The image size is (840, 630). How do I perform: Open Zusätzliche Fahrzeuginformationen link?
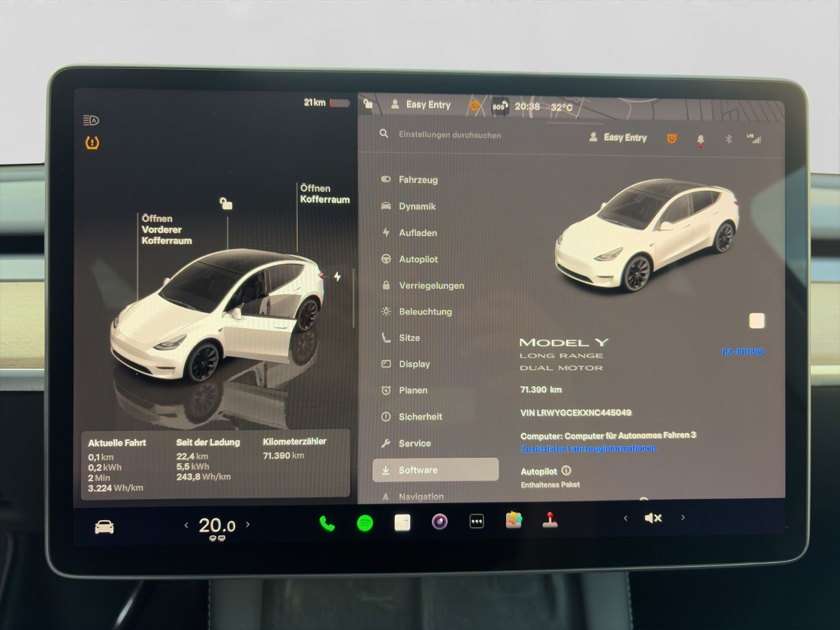(588, 448)
